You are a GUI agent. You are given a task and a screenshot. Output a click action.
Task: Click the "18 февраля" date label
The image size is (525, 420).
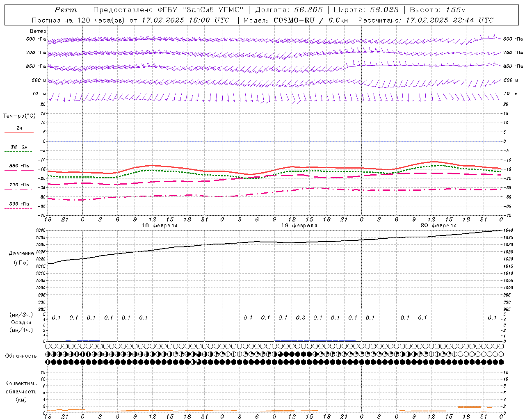click(x=160, y=226)
